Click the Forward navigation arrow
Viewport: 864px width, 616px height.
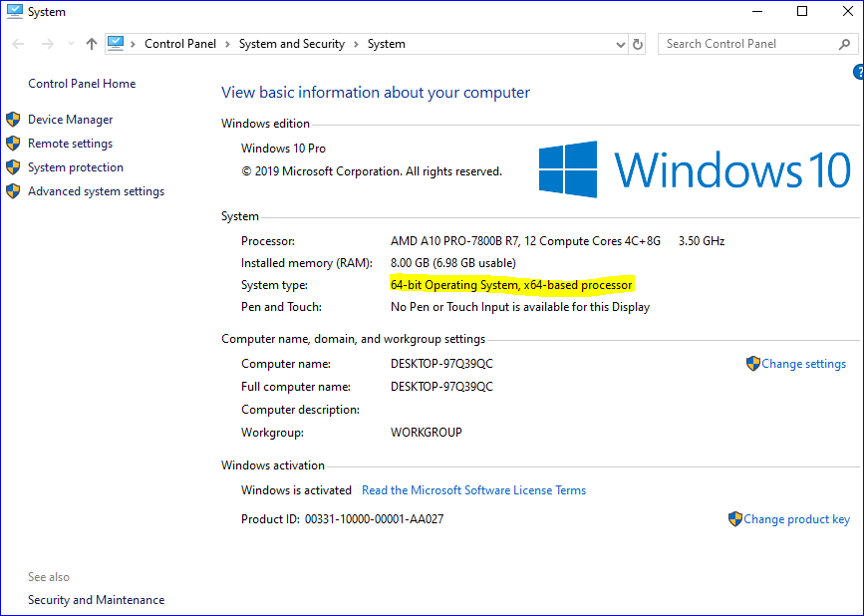click(48, 44)
